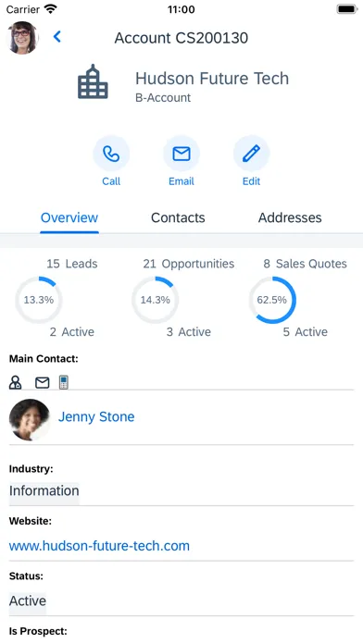Tap the main contact mobile phone icon
This screenshot has height=644, width=363.
pyautogui.click(x=63, y=382)
